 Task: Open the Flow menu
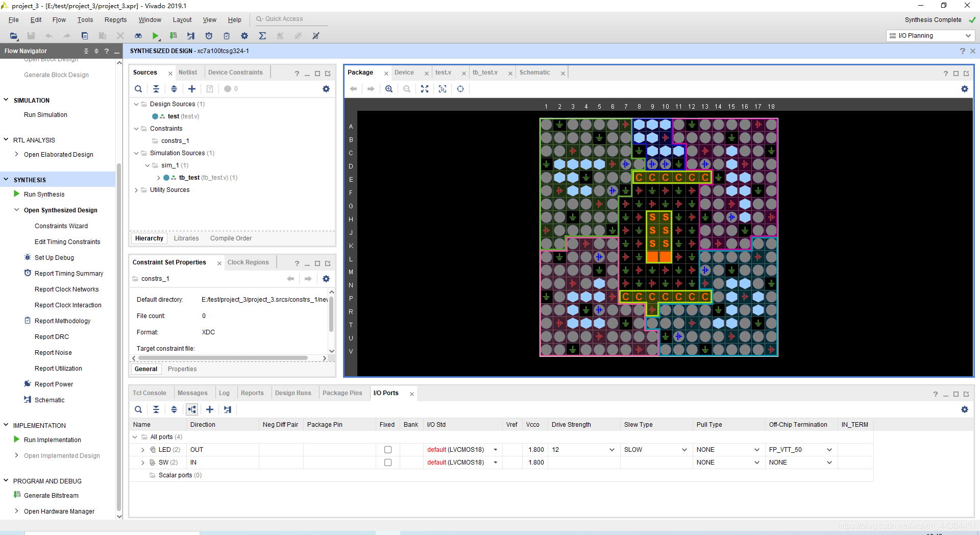point(59,20)
